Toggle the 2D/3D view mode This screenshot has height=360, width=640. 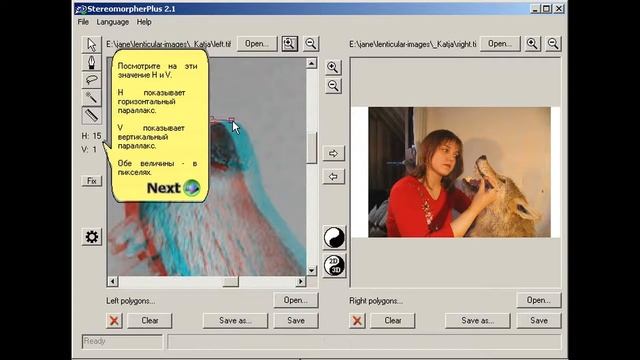(x=334, y=265)
